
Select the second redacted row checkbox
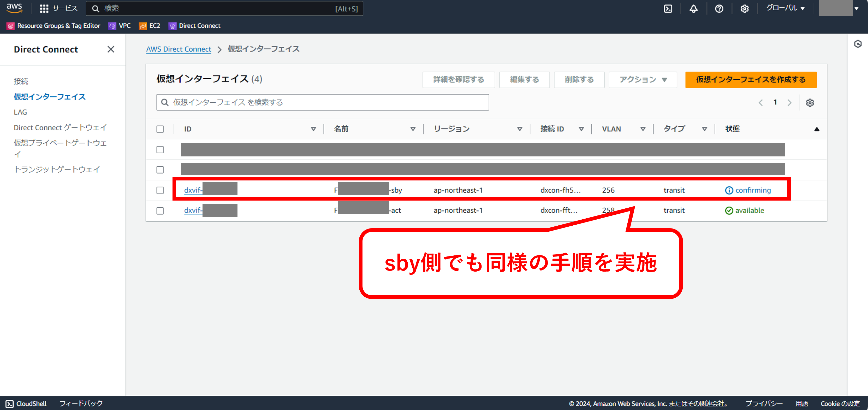160,169
